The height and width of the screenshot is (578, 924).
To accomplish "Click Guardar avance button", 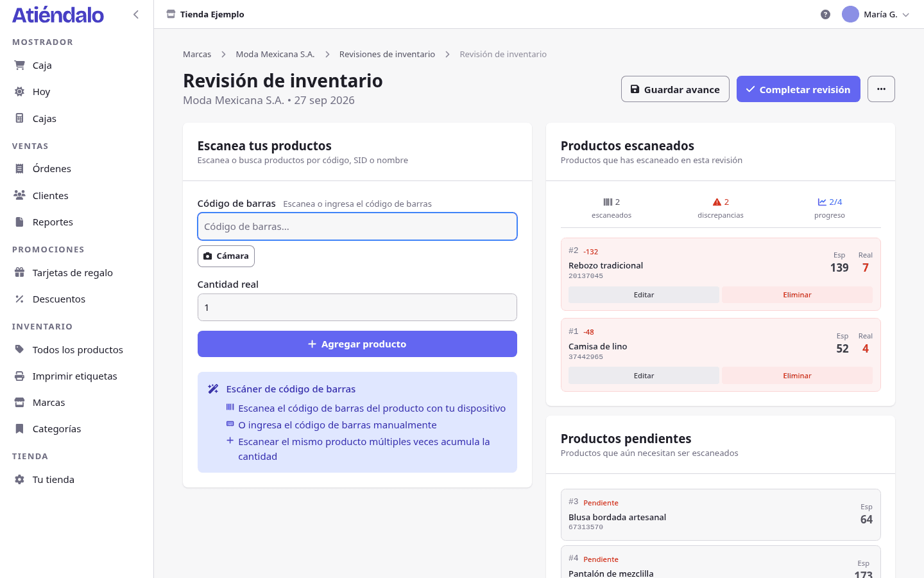I will click(x=675, y=89).
